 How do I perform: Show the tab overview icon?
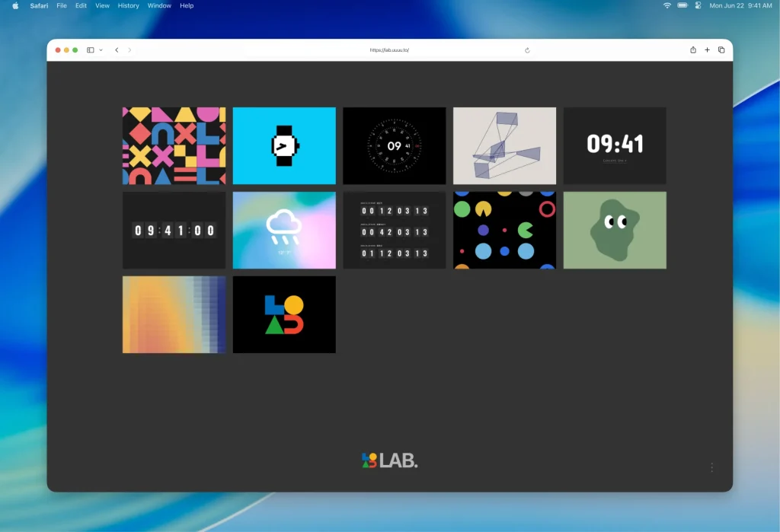coord(721,50)
